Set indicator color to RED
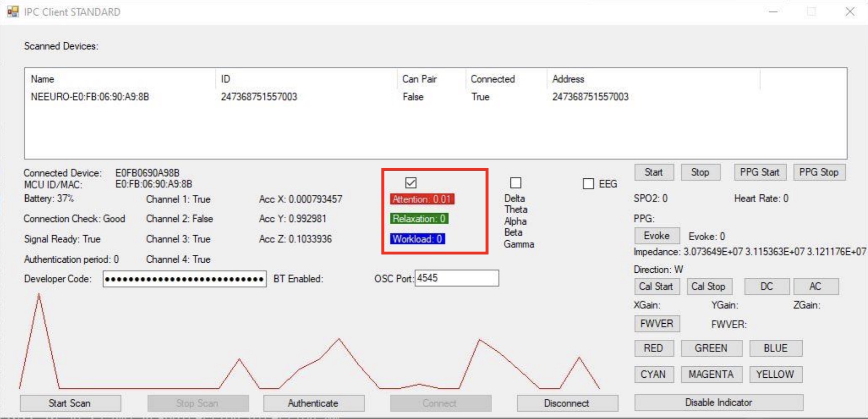Image resolution: width=868 pixels, height=419 pixels. tap(654, 348)
